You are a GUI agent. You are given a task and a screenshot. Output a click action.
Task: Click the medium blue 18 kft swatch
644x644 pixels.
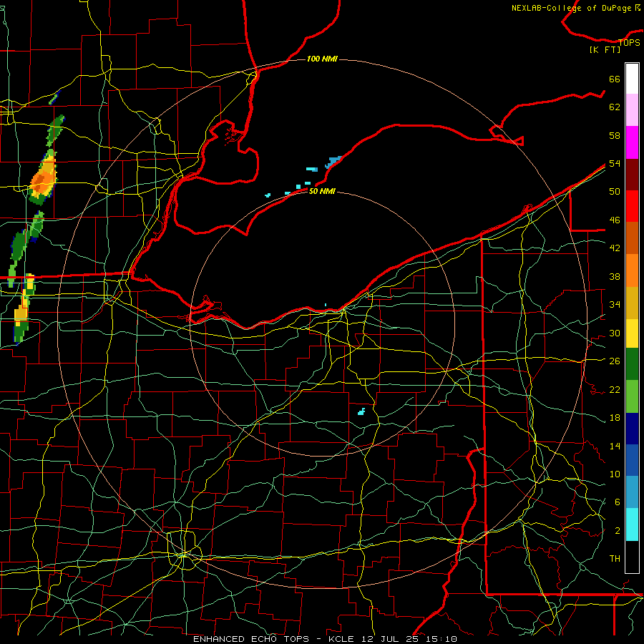pos(632,460)
